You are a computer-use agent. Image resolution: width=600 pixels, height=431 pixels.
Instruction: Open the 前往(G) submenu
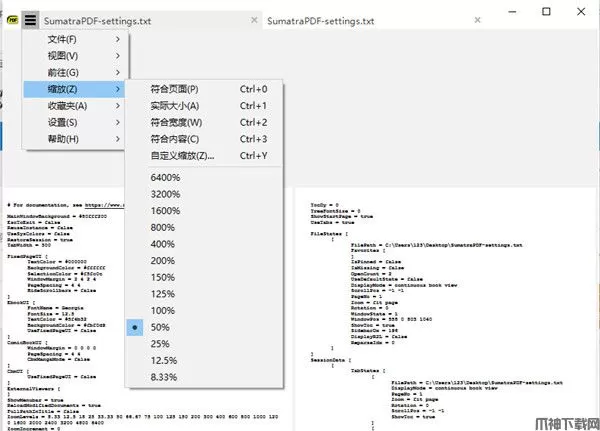pos(74,72)
